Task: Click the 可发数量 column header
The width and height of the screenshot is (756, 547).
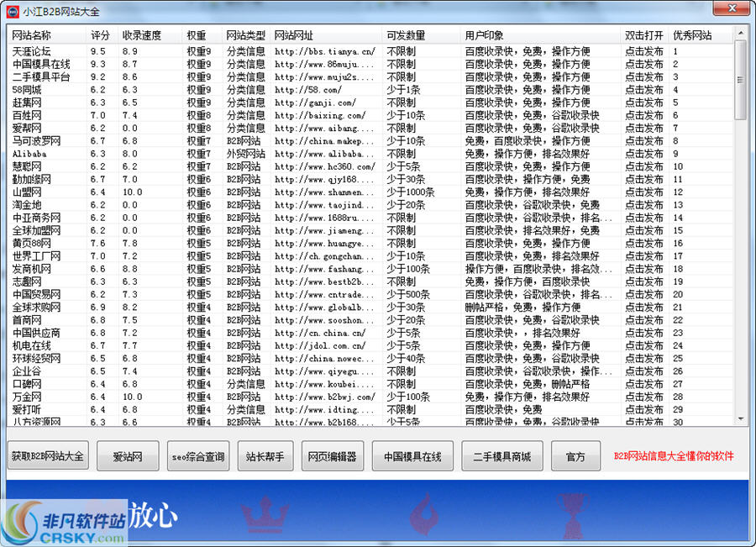Action: tap(422, 35)
